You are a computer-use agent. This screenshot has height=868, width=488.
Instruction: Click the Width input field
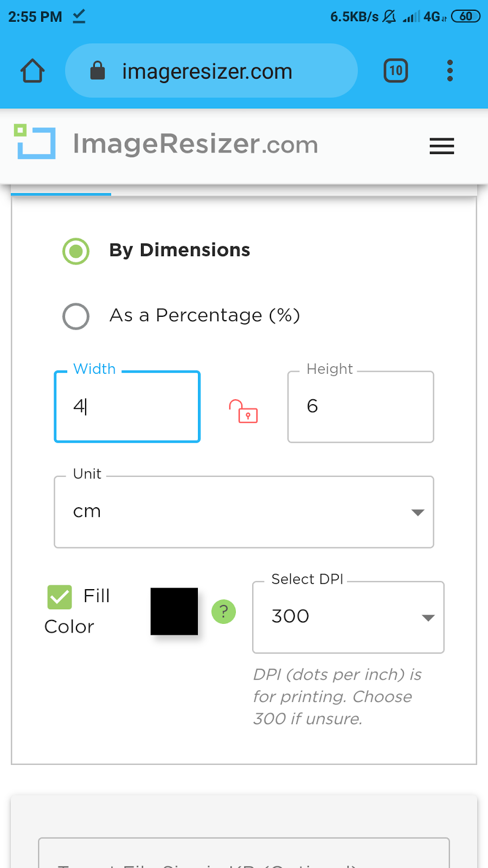[127, 407]
